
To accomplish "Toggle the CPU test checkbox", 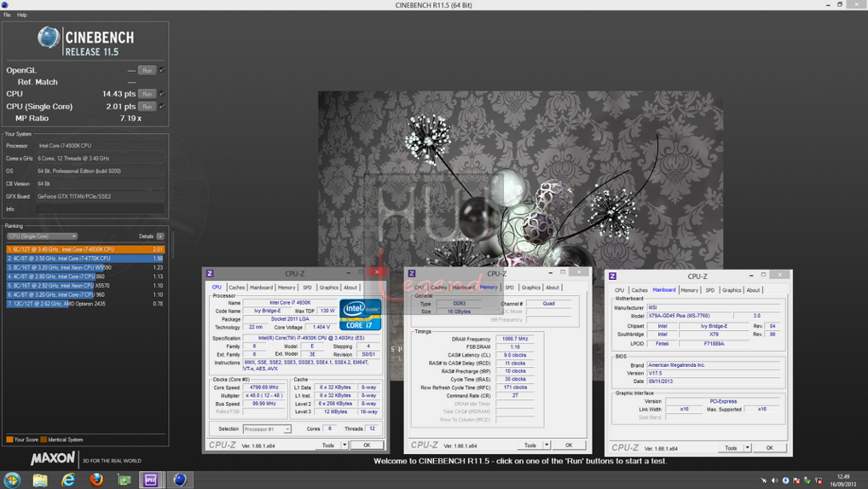I will [162, 94].
